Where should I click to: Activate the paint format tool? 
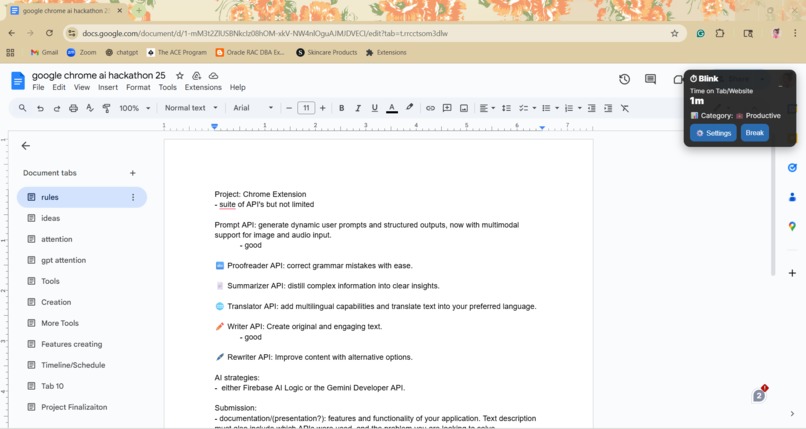[x=106, y=108]
